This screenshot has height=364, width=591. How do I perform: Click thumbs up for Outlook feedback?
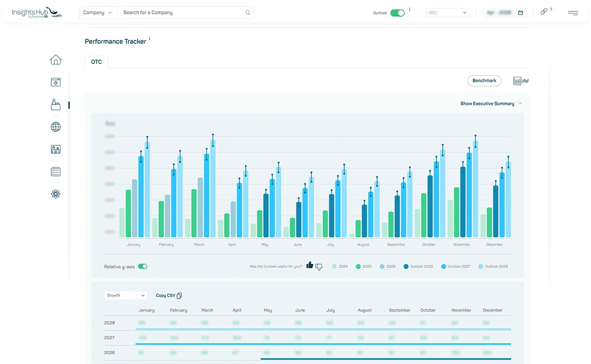coord(310,265)
